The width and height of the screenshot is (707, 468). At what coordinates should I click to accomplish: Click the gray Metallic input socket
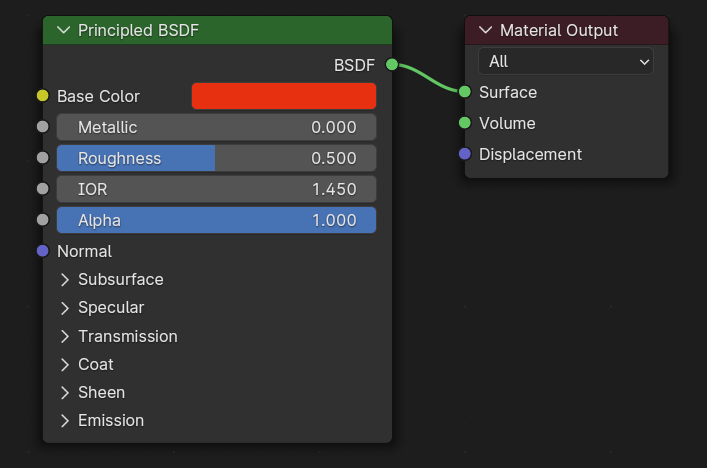42,127
